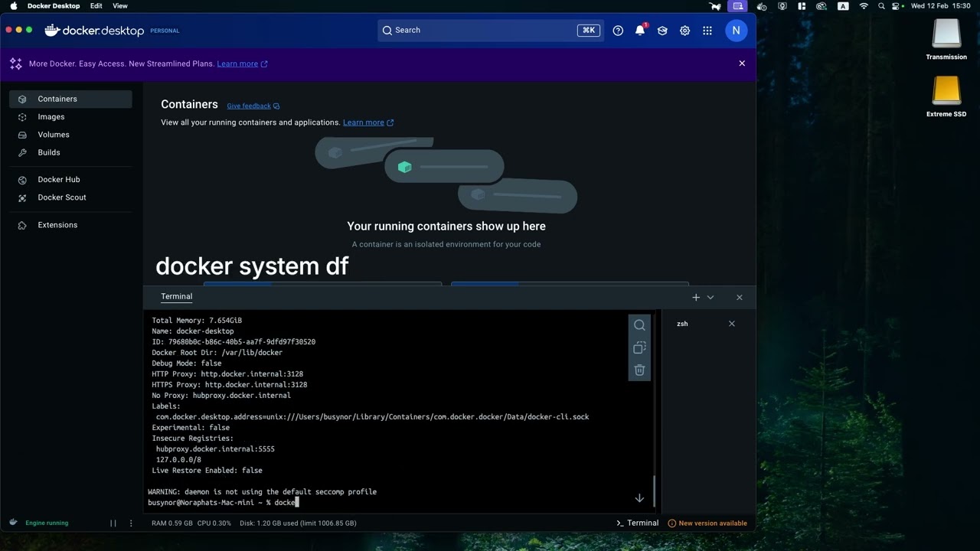The image size is (980, 551).
Task: Open the apps grid icon in header
Action: click(707, 31)
